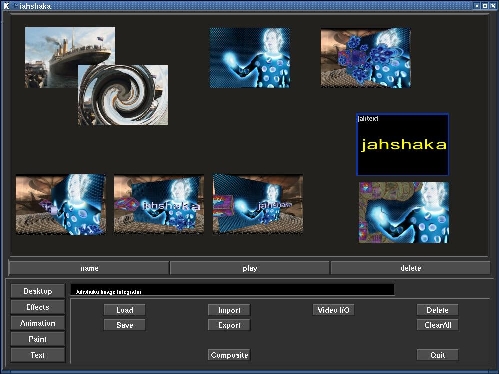The image size is (499, 374).
Task: Click the name bar under the desktop
Action: click(89, 268)
